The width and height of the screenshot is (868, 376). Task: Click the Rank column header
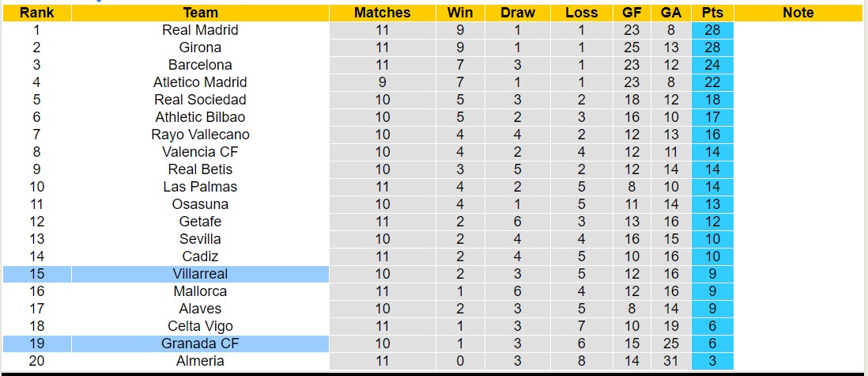coord(36,13)
